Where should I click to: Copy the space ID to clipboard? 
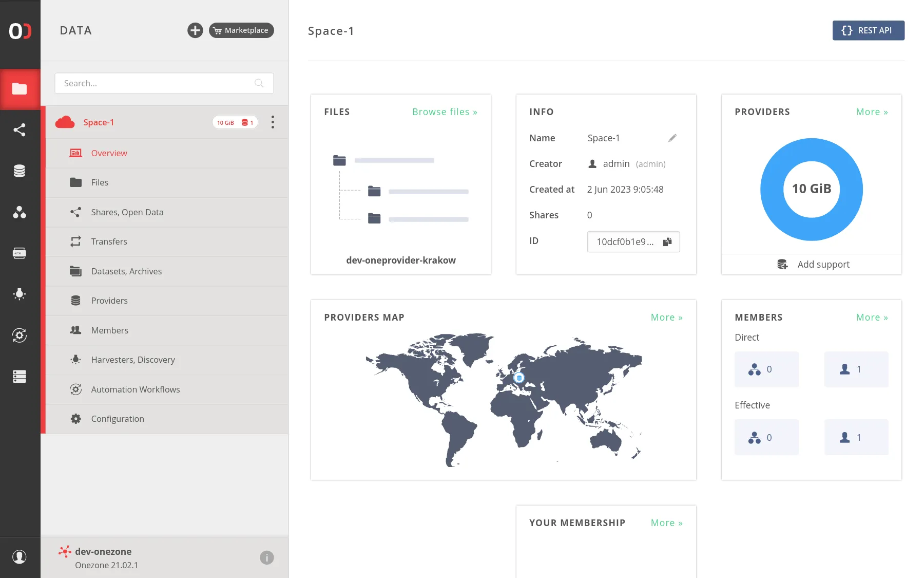pyautogui.click(x=667, y=242)
